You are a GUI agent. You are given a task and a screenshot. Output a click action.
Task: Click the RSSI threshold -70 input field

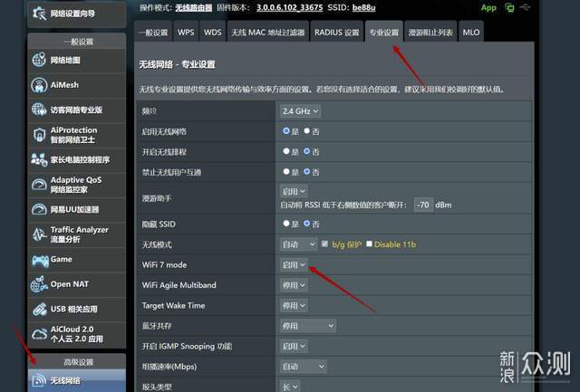click(422, 205)
